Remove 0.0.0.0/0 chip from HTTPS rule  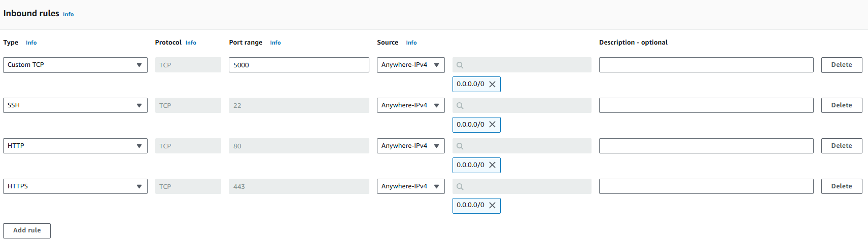(x=492, y=206)
